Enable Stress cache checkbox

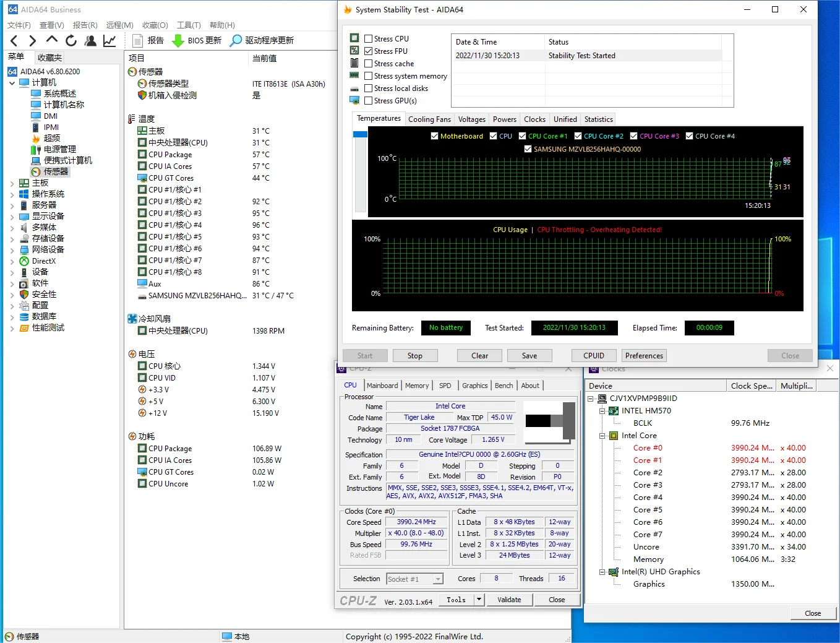tap(369, 64)
